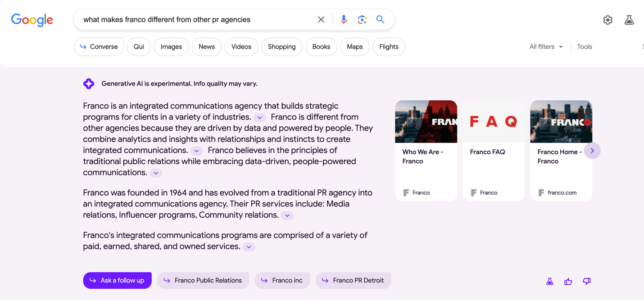Click the Franco favicon under Who We Are card

(406, 193)
